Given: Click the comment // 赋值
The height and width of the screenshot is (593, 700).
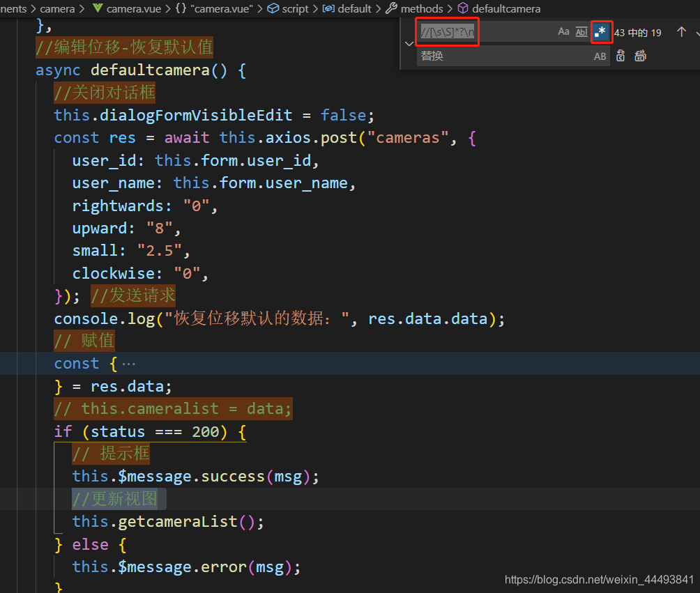Looking at the screenshot, I should click(84, 341).
